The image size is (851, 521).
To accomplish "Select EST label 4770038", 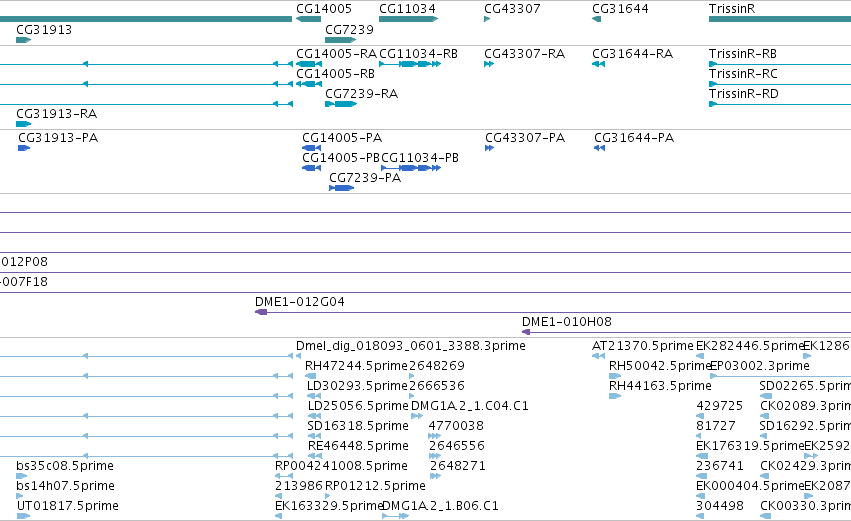I will point(456,426).
